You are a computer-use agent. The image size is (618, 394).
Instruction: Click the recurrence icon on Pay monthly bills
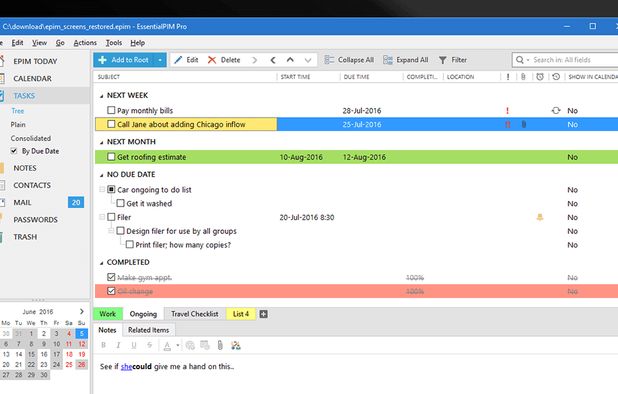(x=556, y=110)
